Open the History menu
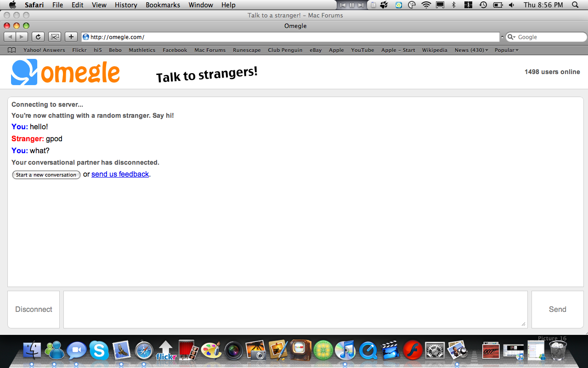Screen dimensions: 588x368 click(126, 5)
